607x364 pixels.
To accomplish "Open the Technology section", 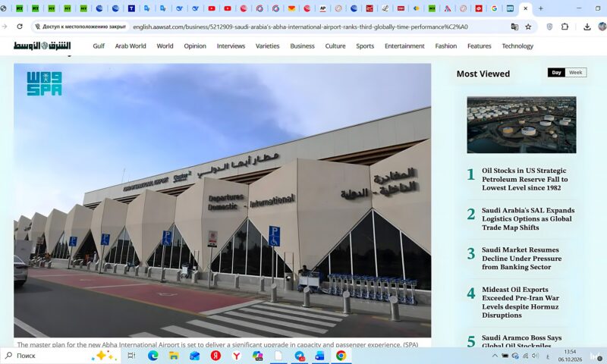I will tap(517, 46).
